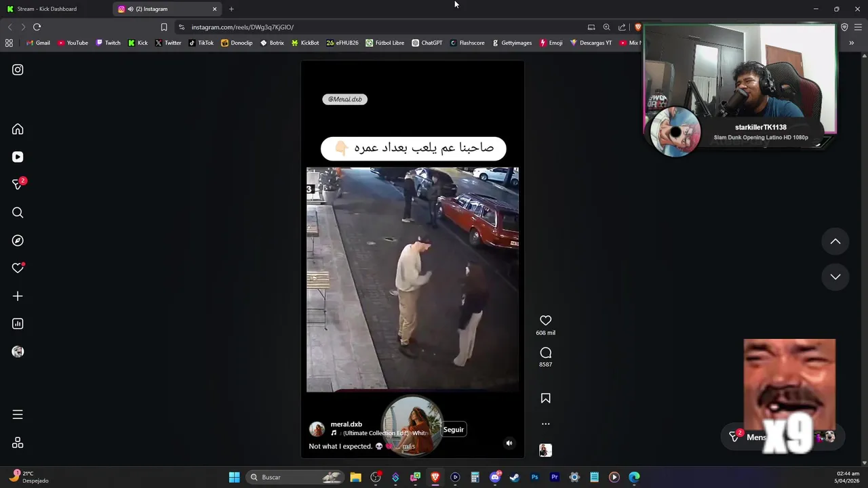Open Microsoft Edge from the taskbar
868x488 pixels.
pos(634,477)
